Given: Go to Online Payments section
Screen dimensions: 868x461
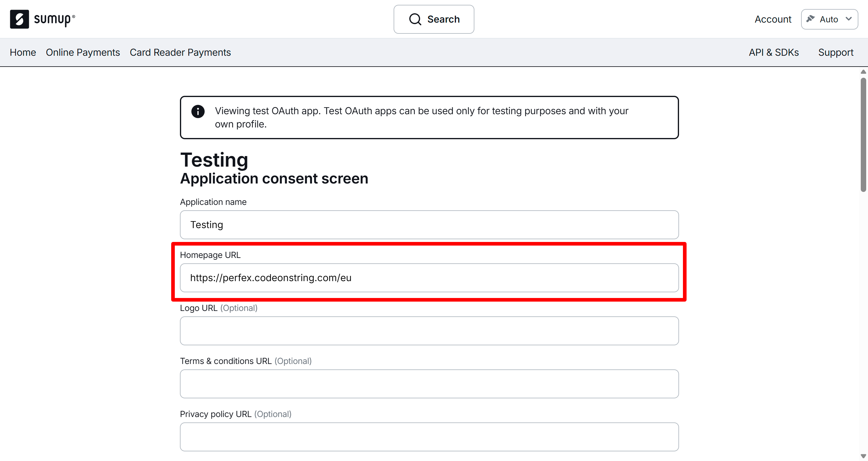Looking at the screenshot, I should click(x=83, y=52).
